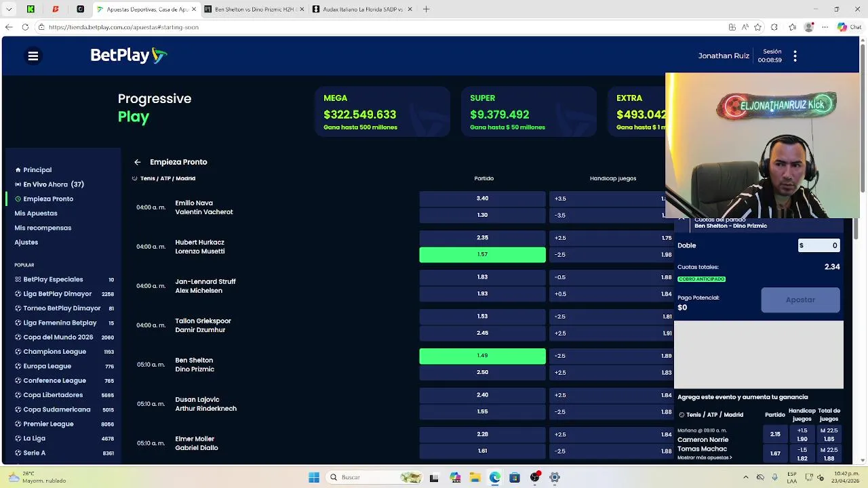
Task: Select Cameron Norrie odds 2.15 in bet slip
Action: coord(775,434)
